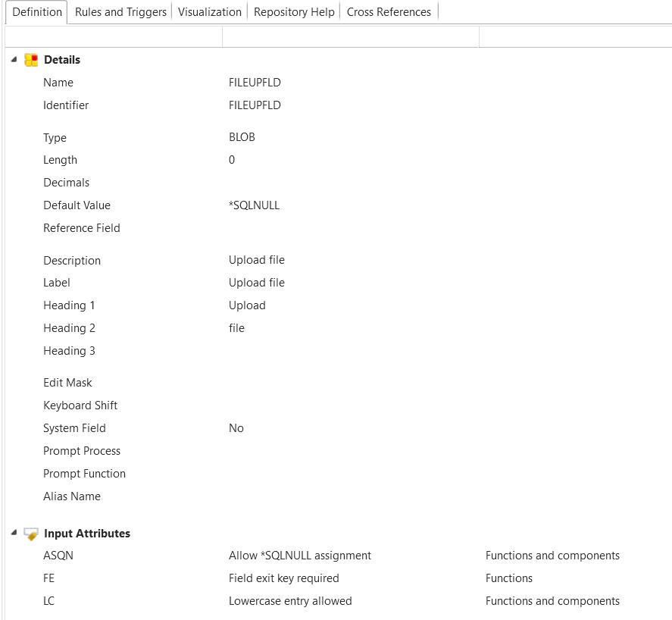Collapse the Details section
672x620 pixels.
tap(13, 60)
